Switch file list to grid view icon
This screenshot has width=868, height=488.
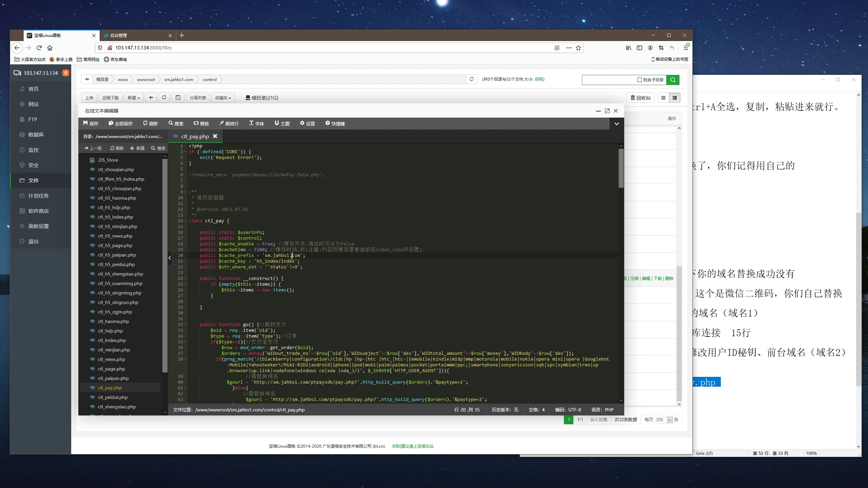(663, 98)
